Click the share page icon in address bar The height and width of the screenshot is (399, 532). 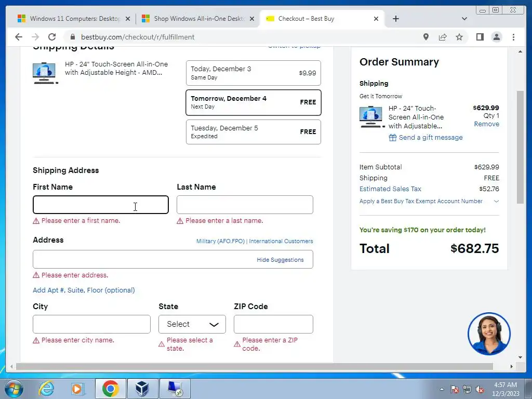pyautogui.click(x=443, y=37)
